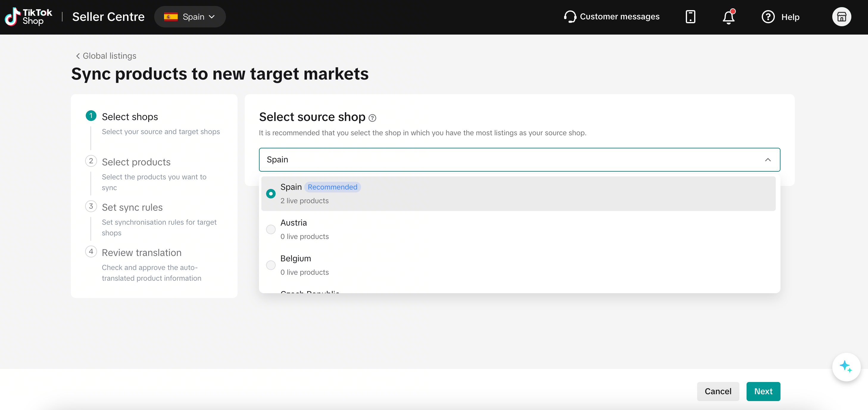Go to step 2 Select products
This screenshot has width=868, height=410.
(x=136, y=162)
